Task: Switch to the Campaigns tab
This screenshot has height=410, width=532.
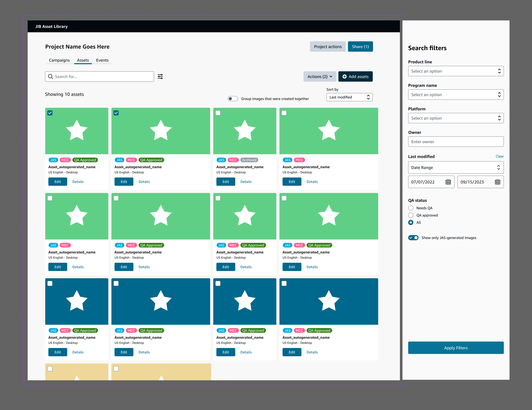Action: 59,60
